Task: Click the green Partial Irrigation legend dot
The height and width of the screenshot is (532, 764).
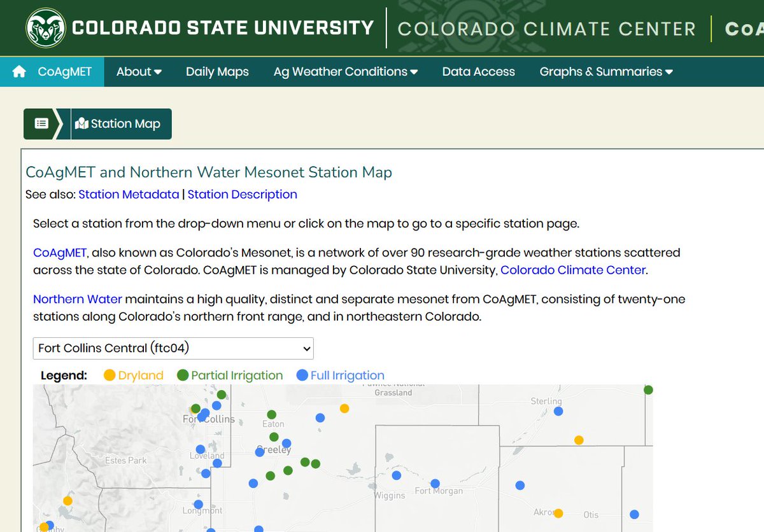Action: pyautogui.click(x=183, y=375)
